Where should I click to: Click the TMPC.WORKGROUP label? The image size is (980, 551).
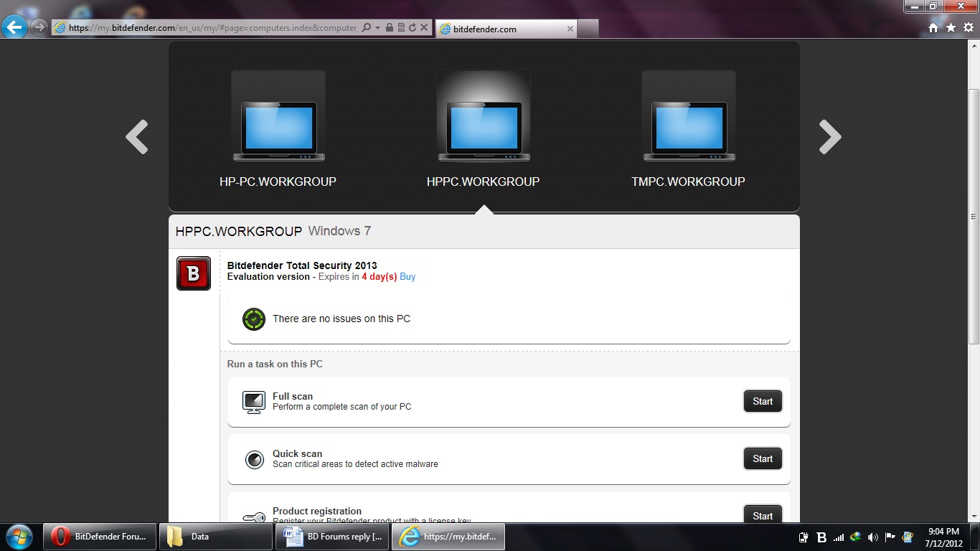(x=688, y=182)
